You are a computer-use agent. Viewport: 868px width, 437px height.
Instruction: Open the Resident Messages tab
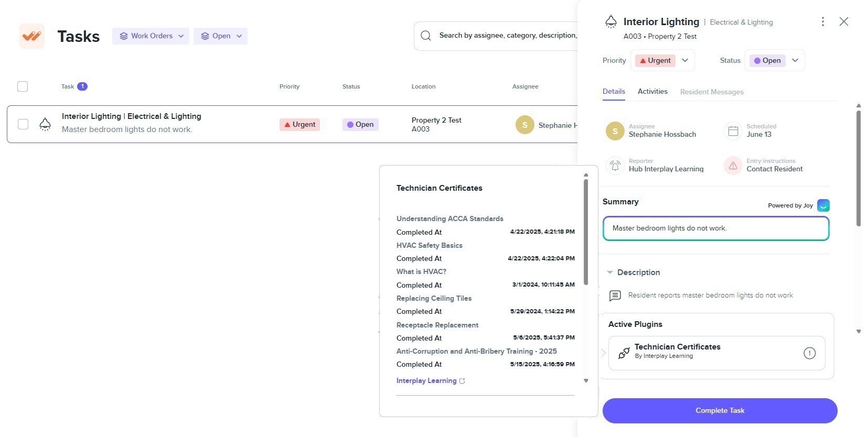711,92
